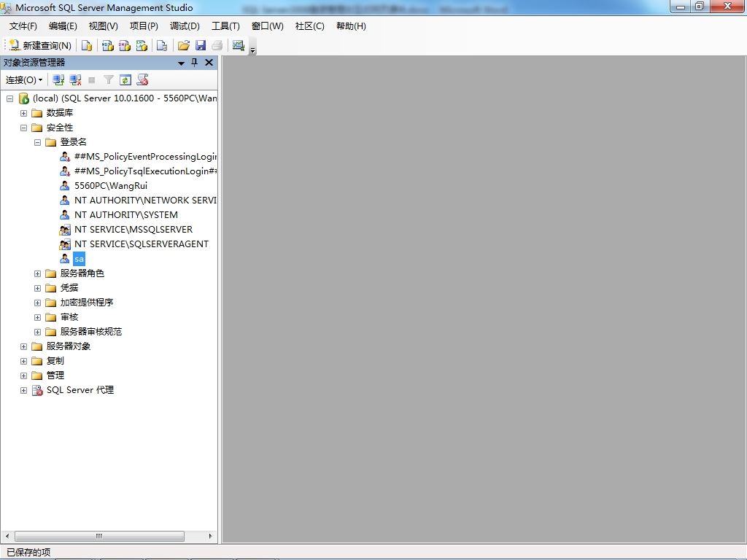This screenshot has height=560, width=747.
Task: Select the ##MS_PolicyEventProcessingLogin## login
Action: 145,157
